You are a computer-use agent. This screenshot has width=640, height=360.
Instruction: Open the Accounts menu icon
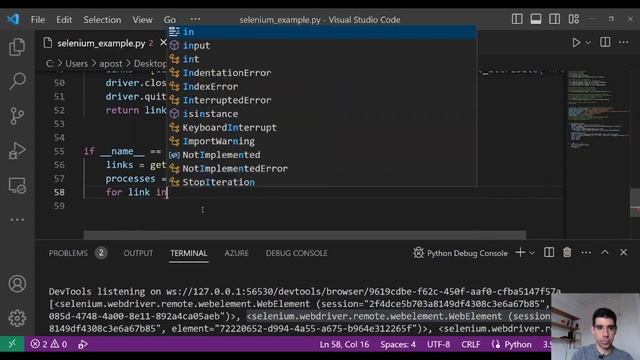17,284
